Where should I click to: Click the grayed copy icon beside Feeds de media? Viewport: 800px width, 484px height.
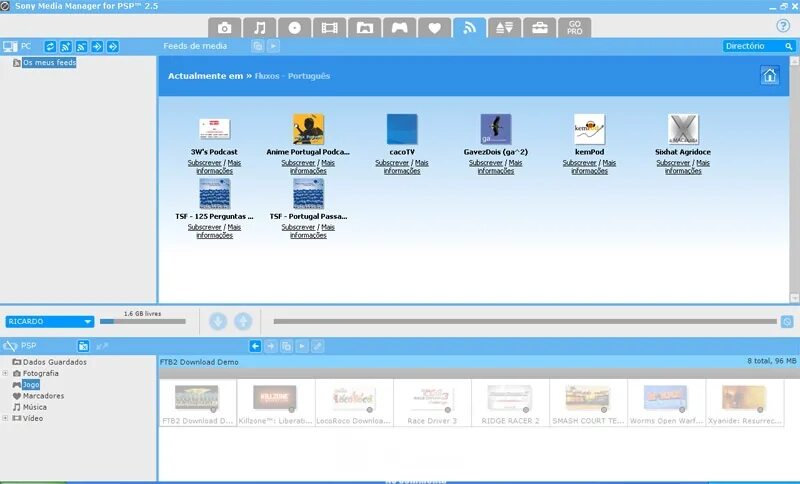(258, 46)
